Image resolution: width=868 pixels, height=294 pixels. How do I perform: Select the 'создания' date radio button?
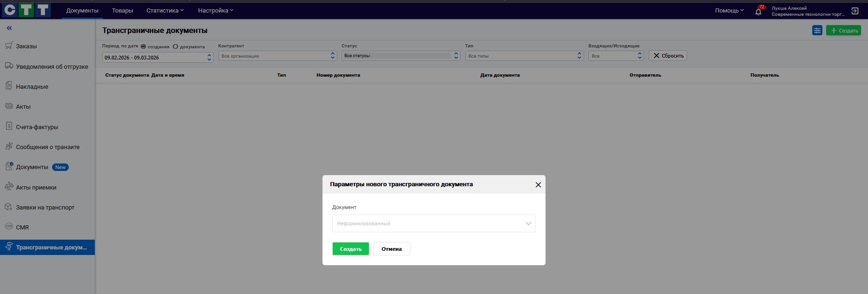click(x=143, y=46)
